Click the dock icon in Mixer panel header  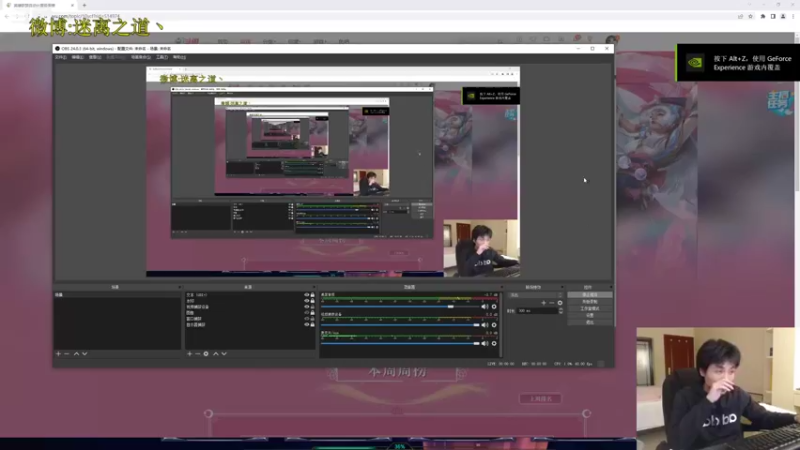point(502,287)
